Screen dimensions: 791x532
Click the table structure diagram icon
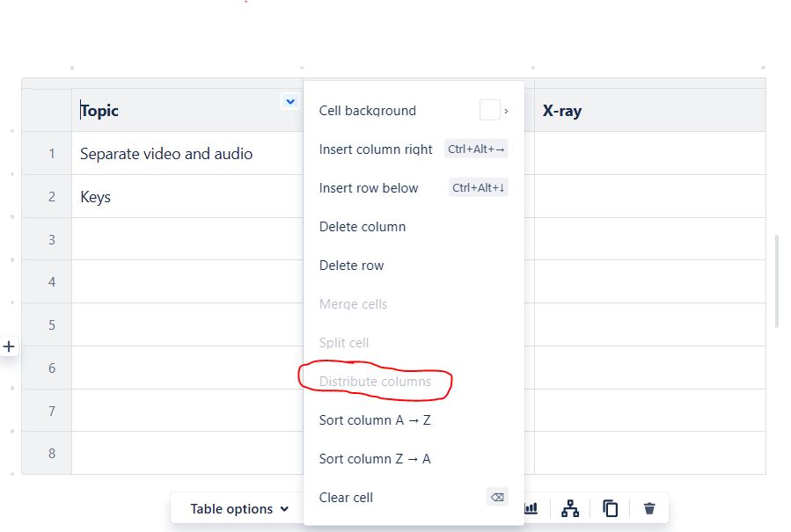[x=570, y=508]
